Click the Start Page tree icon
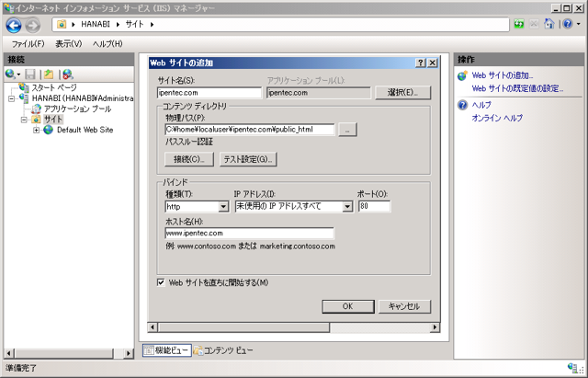Viewport: 588px width, 378px height. (24, 87)
